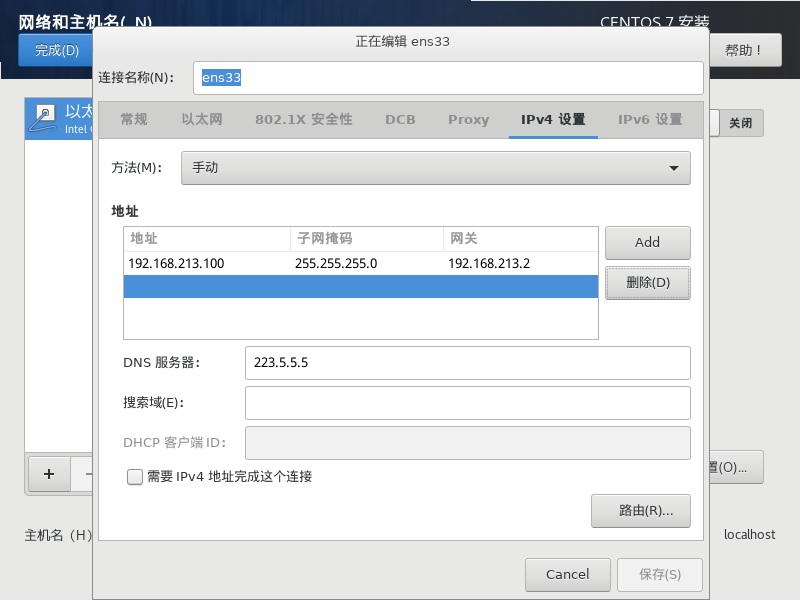Switch to the IPv6 设置 tab

(650, 119)
